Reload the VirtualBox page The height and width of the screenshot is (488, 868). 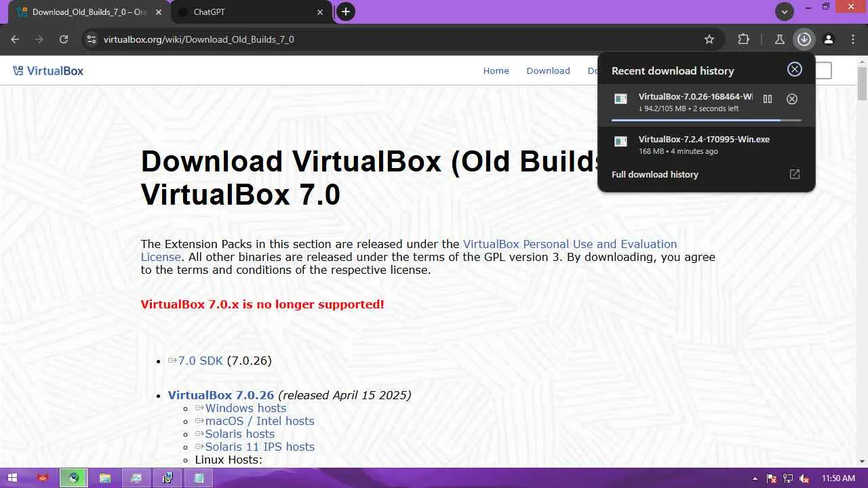[64, 39]
